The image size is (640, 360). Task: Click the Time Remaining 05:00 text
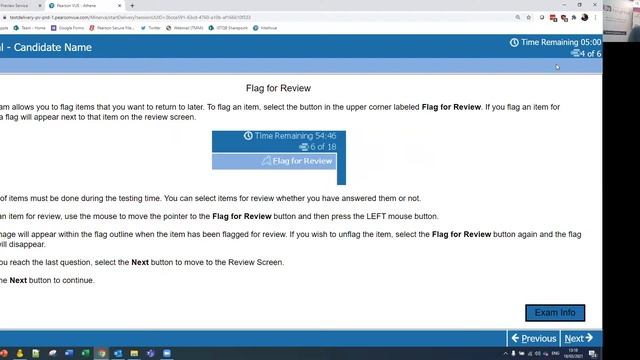561,42
